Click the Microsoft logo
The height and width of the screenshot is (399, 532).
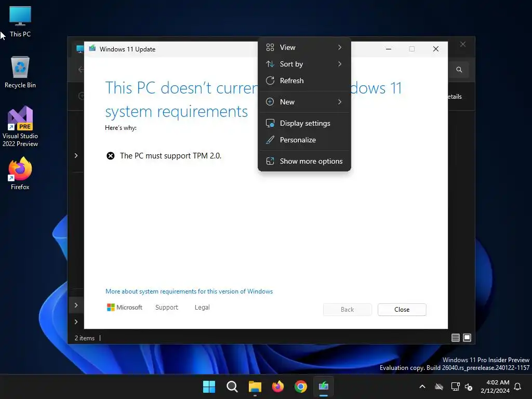[125, 308]
